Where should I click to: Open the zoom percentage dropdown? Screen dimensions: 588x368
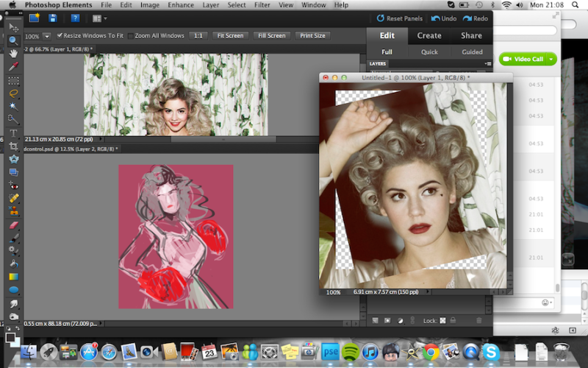tap(47, 35)
